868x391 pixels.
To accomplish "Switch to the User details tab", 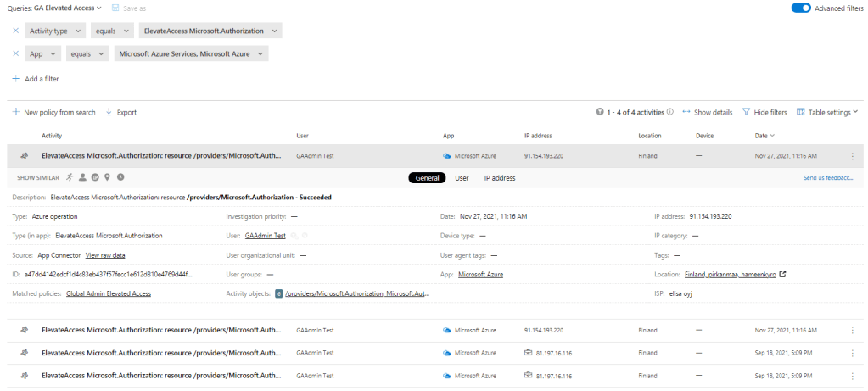I will coord(462,178).
